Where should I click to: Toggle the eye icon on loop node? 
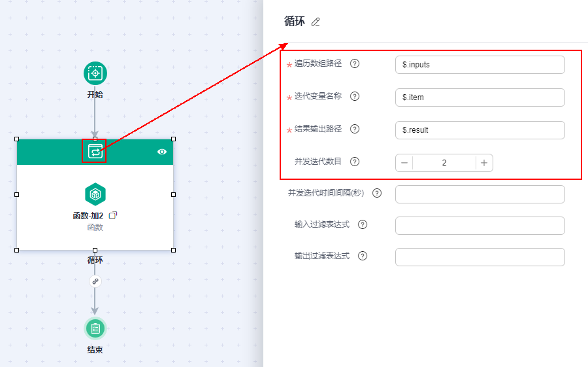(x=162, y=152)
